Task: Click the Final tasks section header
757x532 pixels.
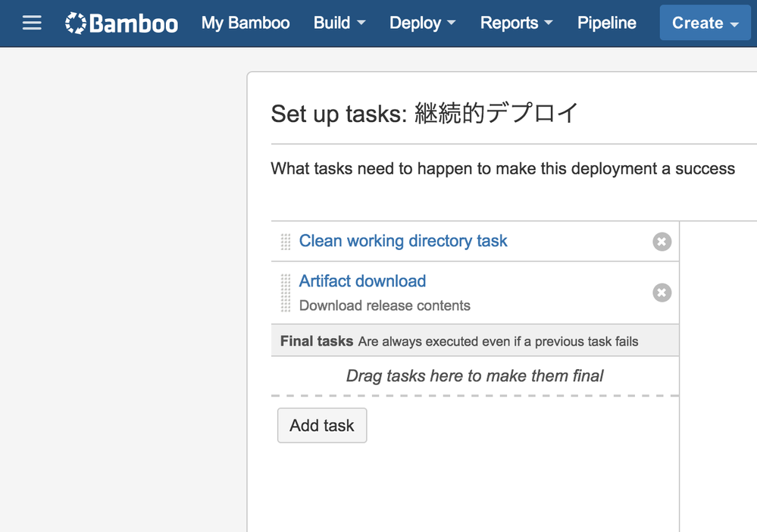Action: pos(316,340)
